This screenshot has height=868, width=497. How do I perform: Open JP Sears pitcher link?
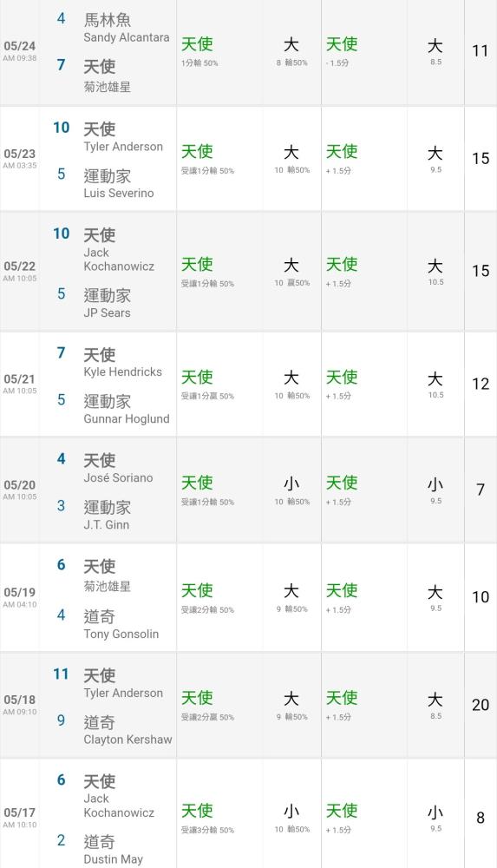coord(107,312)
